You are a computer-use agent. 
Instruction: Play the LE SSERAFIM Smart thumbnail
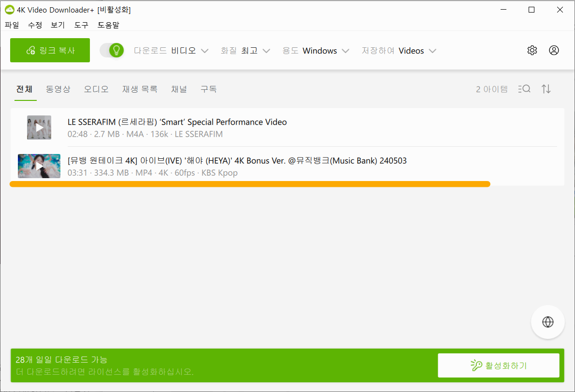click(39, 127)
